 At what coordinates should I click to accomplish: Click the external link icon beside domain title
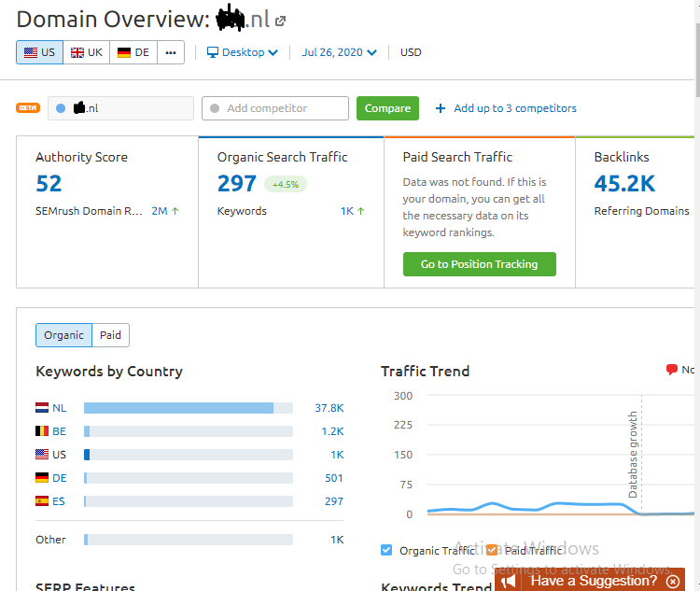point(281,21)
